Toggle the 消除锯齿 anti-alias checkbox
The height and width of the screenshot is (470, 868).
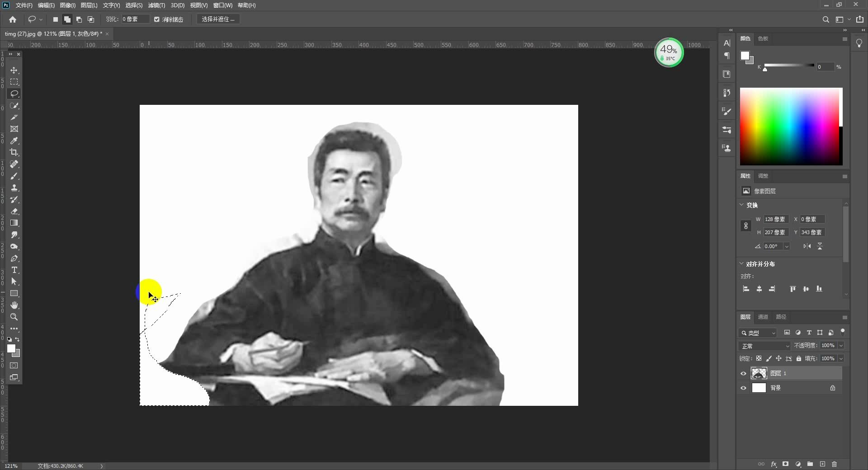point(156,19)
